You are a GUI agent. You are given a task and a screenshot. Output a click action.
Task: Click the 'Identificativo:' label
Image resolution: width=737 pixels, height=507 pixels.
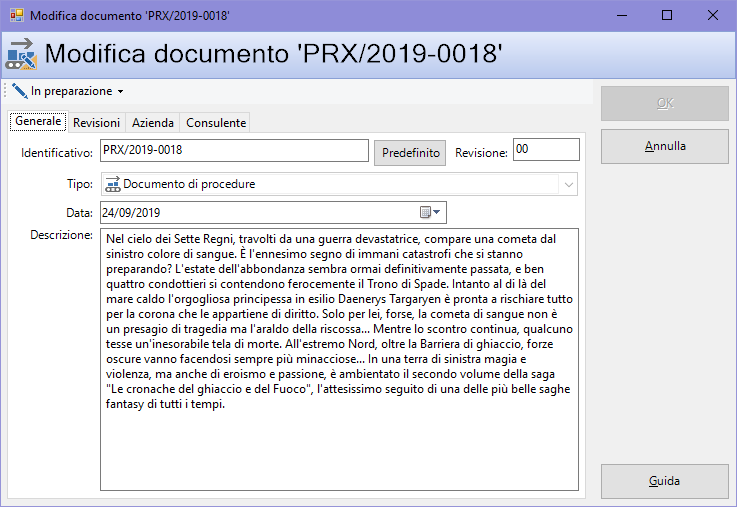tap(57, 153)
